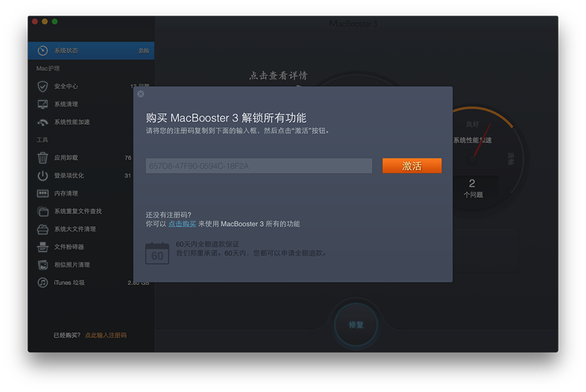The image size is (586, 392).
Task: Close the purchase dialog with the X
Action: (141, 94)
